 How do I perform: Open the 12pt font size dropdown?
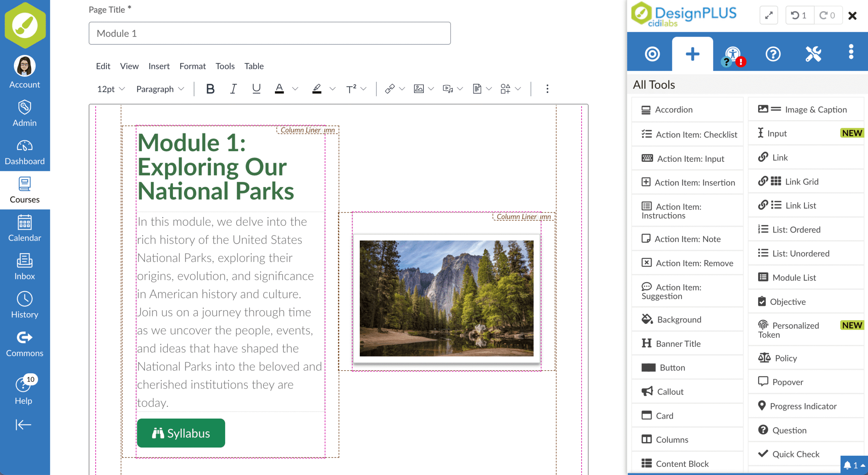111,89
